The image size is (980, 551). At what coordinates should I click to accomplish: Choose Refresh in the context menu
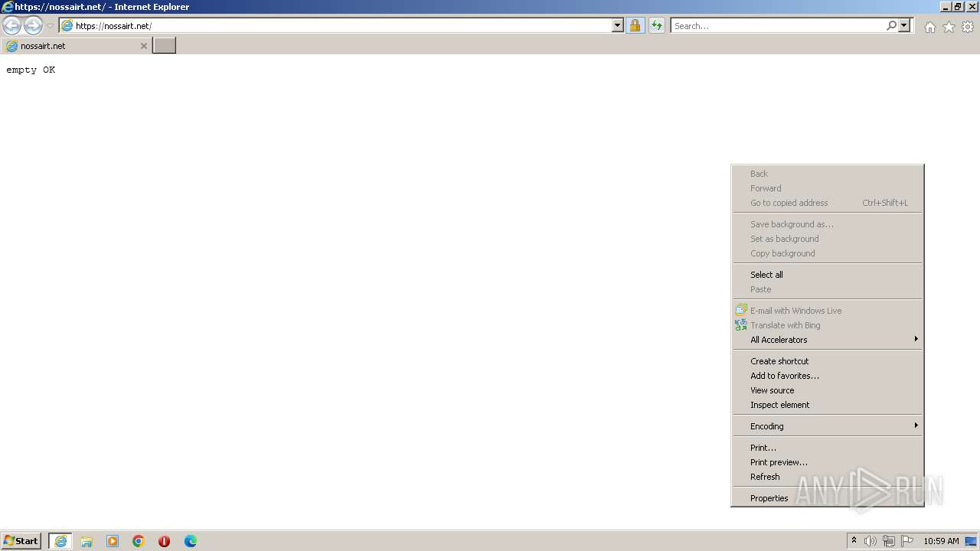[828, 477]
